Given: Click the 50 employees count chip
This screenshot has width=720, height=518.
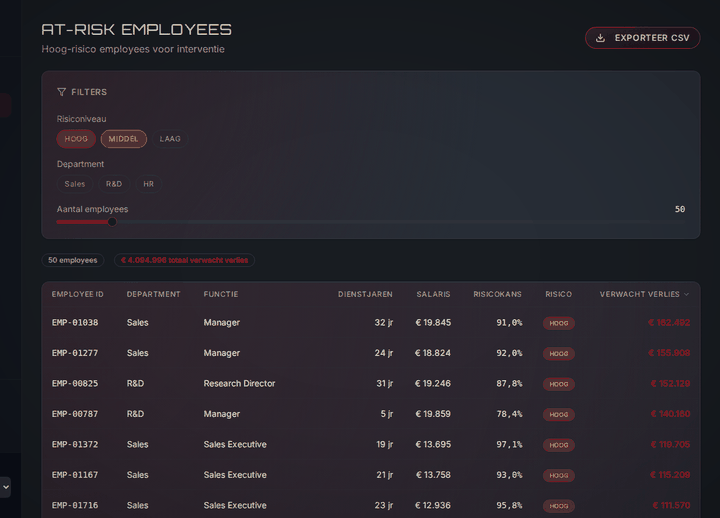Looking at the screenshot, I should (x=73, y=260).
